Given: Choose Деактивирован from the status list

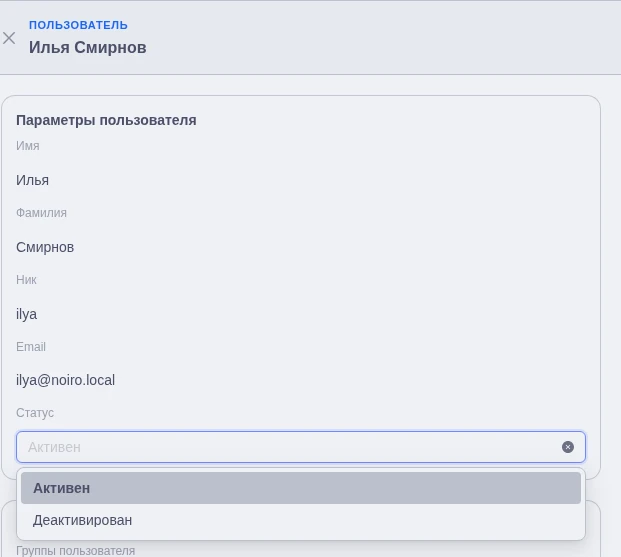Looking at the screenshot, I should coord(301,520).
